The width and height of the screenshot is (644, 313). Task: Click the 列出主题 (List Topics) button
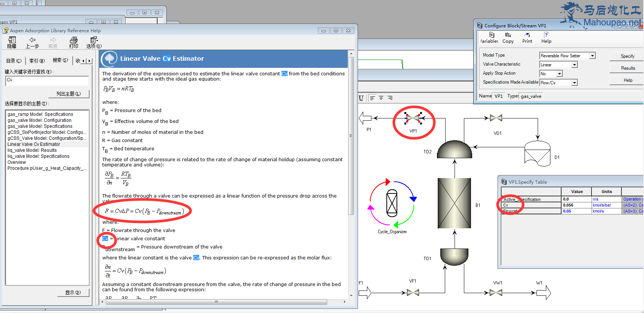point(69,94)
